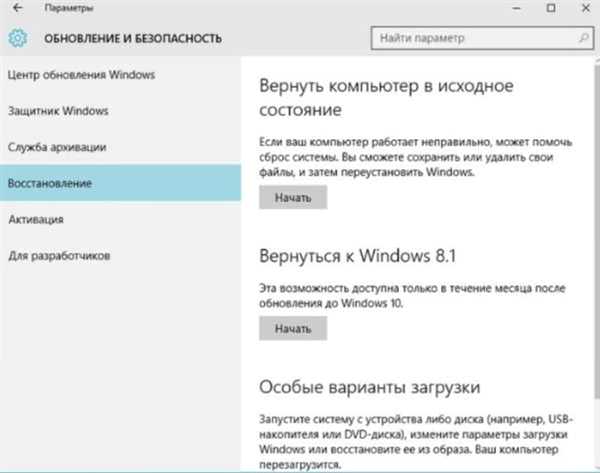Click the settings gear icon

(18, 38)
